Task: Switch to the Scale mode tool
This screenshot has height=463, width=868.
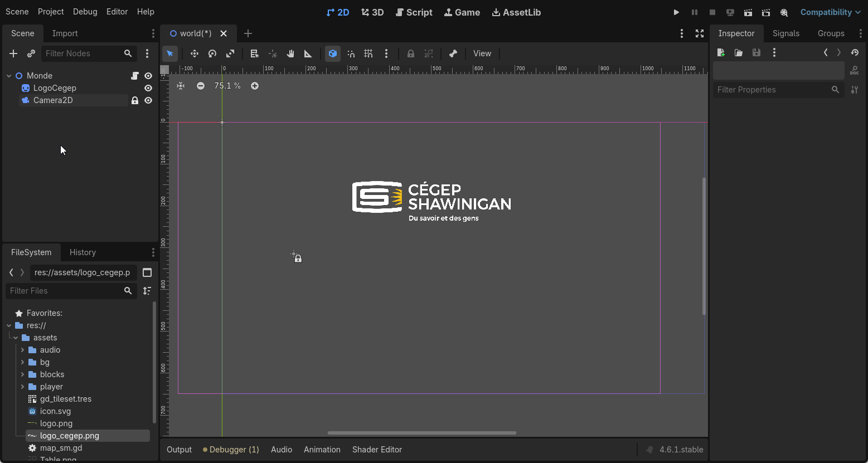Action: [x=230, y=53]
